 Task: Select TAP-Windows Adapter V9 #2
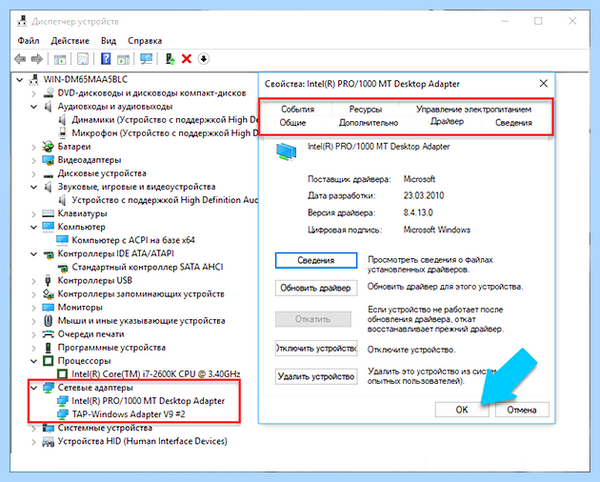(129, 414)
